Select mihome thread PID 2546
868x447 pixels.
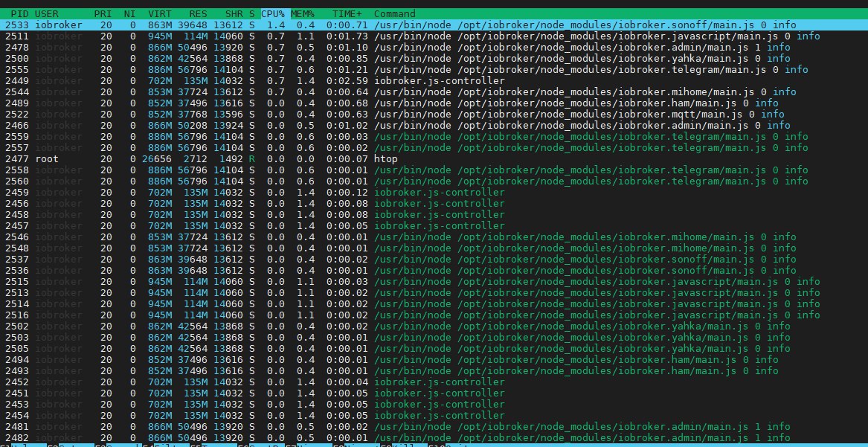tap(434, 237)
